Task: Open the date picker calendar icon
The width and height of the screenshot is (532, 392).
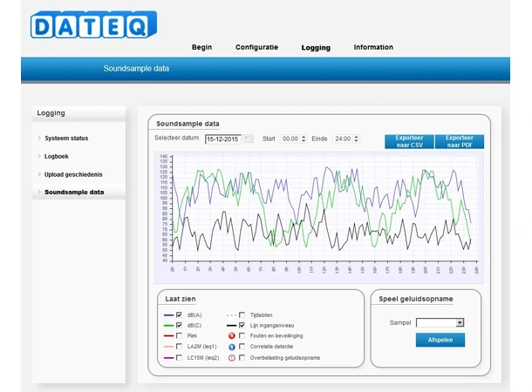Action: (248, 139)
